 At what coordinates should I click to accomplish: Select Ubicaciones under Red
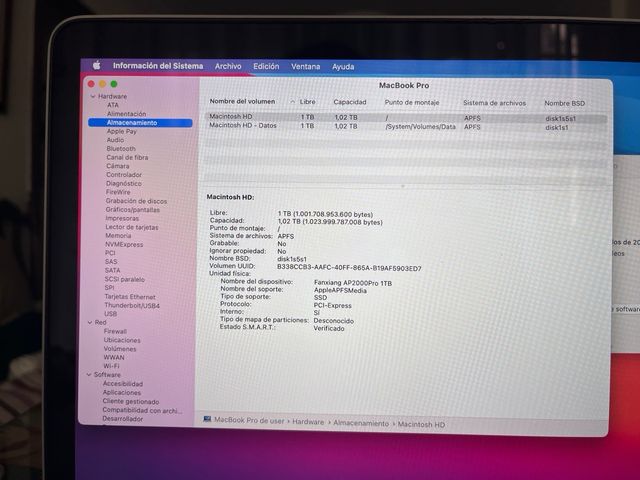(122, 340)
